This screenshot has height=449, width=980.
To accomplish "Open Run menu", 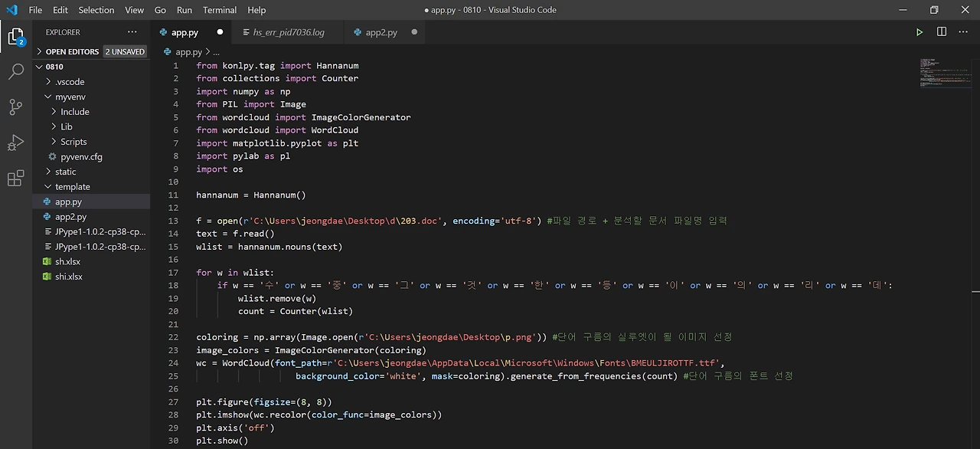I will (x=185, y=10).
